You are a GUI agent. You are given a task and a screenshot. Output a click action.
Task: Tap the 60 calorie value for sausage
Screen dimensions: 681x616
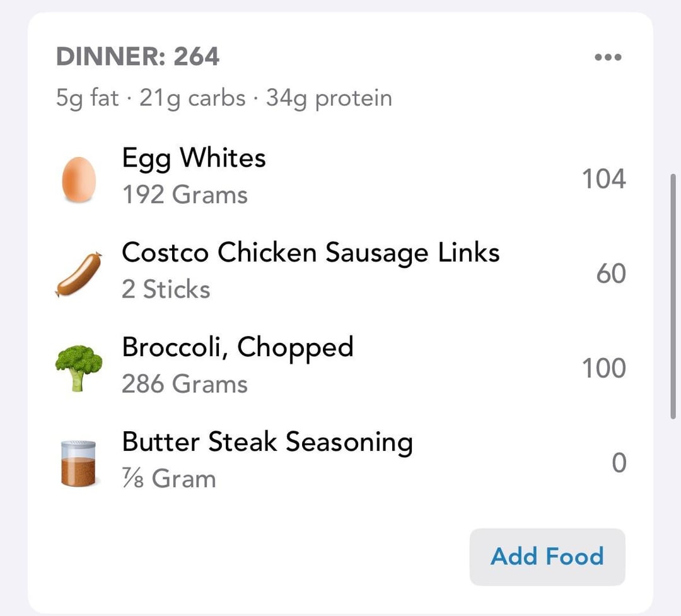pyautogui.click(x=611, y=274)
